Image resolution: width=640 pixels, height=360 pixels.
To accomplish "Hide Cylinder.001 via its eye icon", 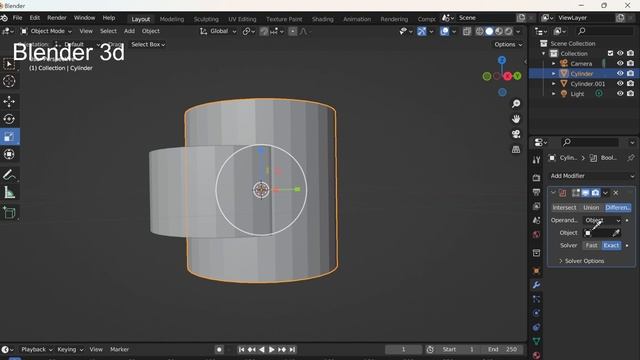I will point(620,83).
